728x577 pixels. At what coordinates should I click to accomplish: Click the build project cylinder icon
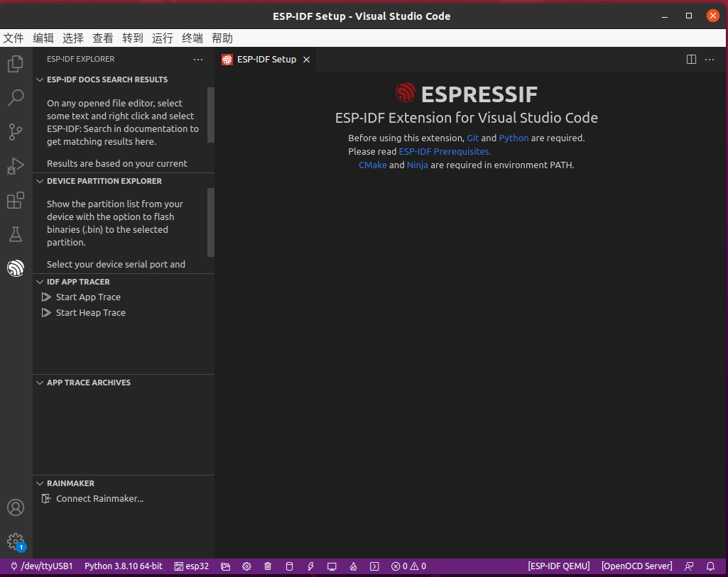pos(289,566)
